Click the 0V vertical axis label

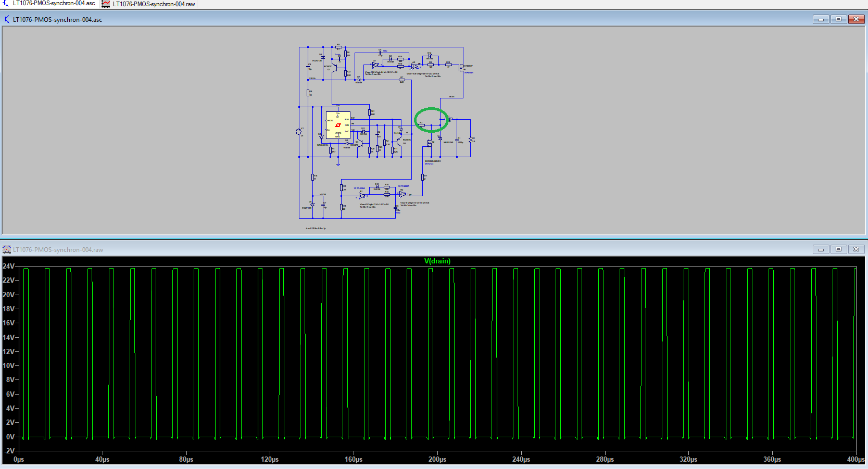pos(10,437)
